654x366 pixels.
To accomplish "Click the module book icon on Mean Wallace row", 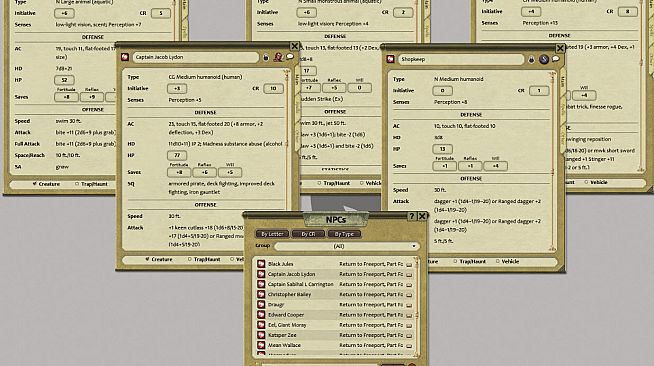I will pos(409,346).
